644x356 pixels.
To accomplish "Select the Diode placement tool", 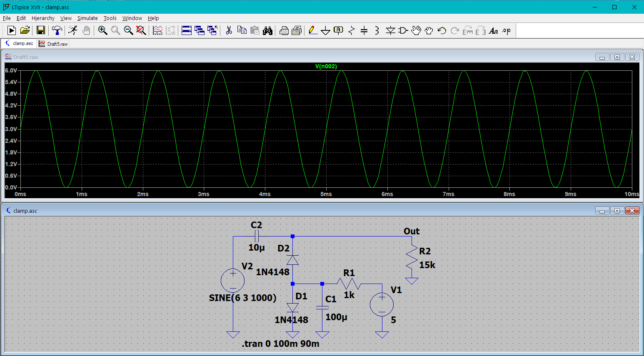I will 390,30.
